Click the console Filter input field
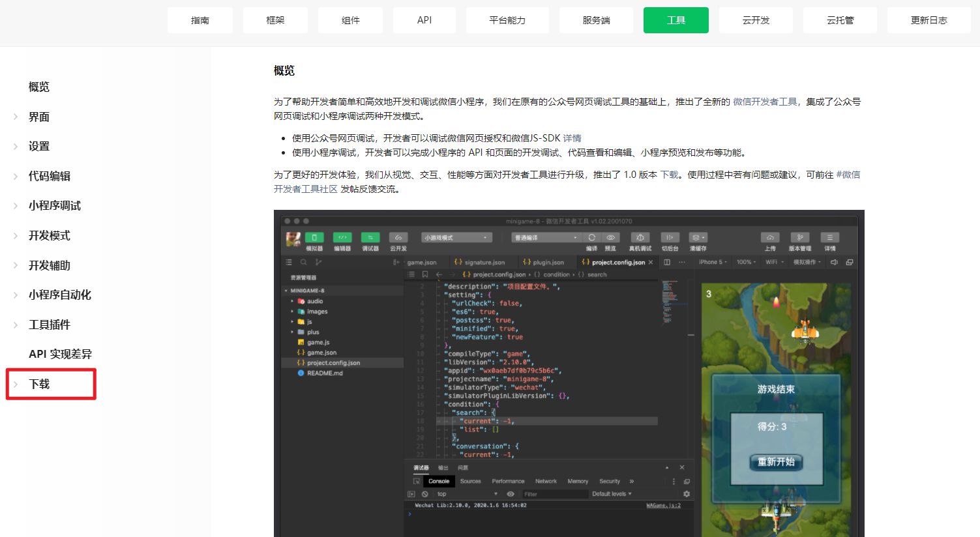Screen dimensions: 980x537 (x=554, y=494)
